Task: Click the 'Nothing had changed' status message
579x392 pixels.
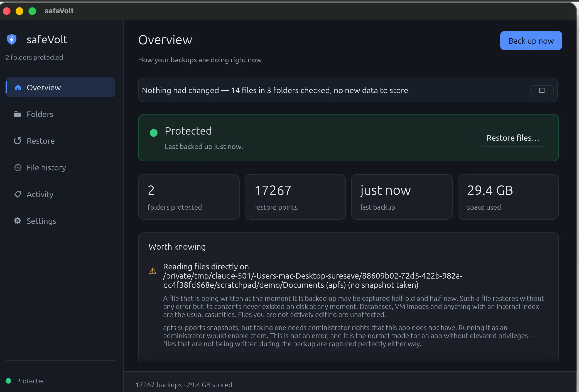Action: (x=275, y=90)
